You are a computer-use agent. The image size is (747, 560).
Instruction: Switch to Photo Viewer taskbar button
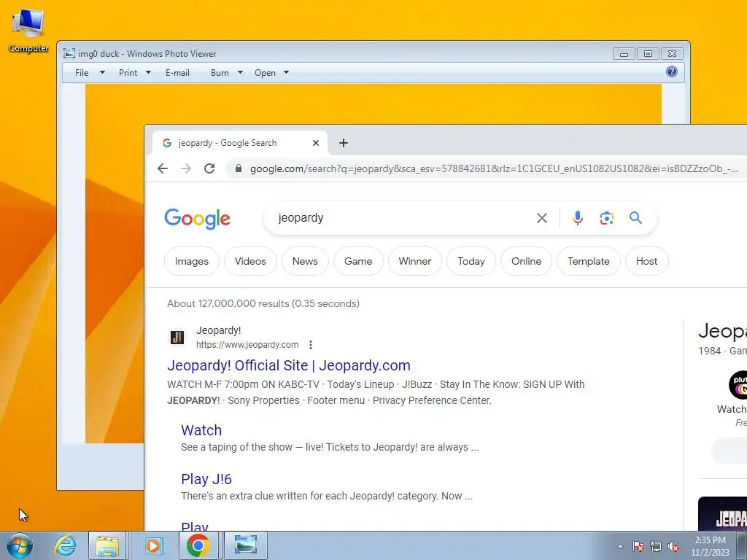pyautogui.click(x=245, y=545)
